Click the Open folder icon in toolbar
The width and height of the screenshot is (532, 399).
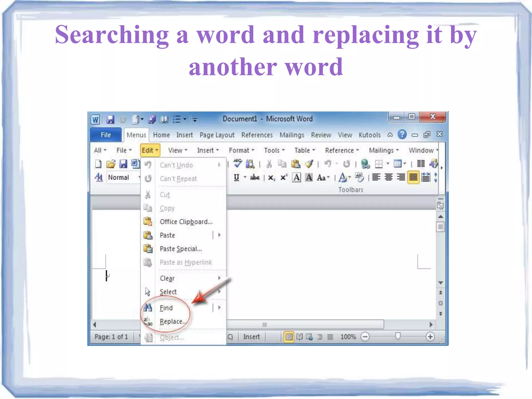(x=111, y=164)
